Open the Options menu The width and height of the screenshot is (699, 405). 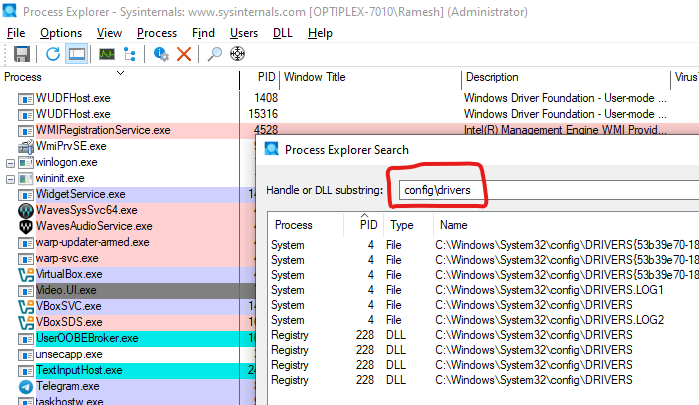click(x=61, y=33)
